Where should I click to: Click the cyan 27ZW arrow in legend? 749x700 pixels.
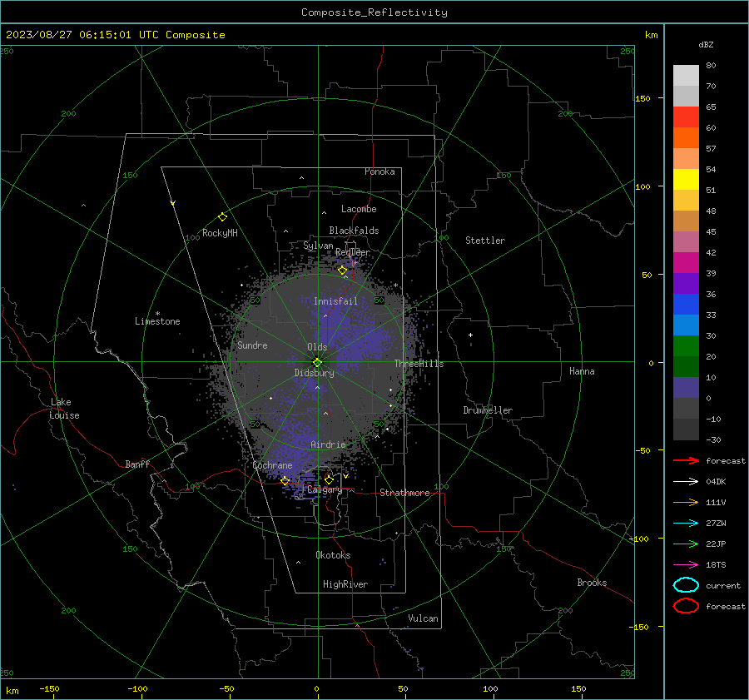(x=686, y=524)
